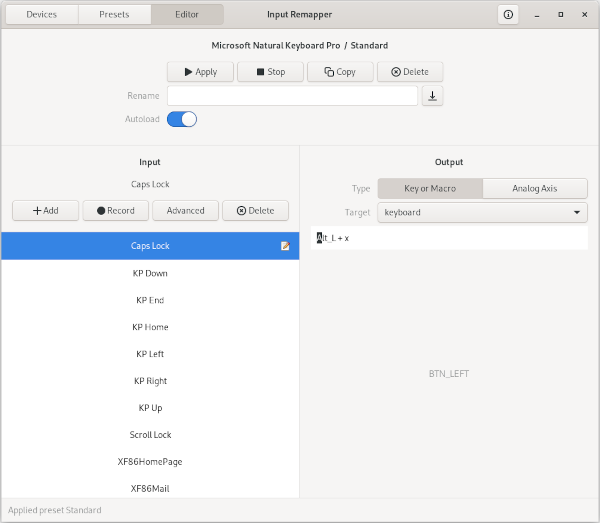600x523 pixels.
Task: Delete the Standard preset
Action: click(409, 72)
